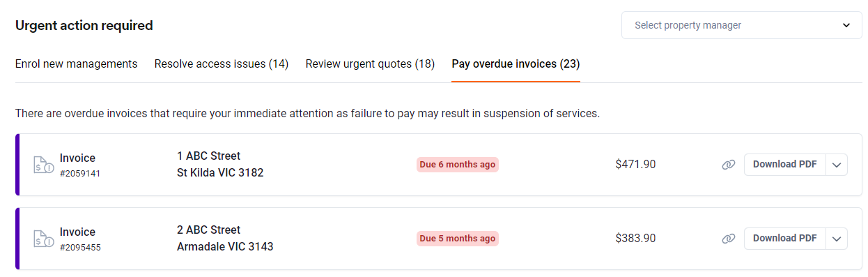868x277 pixels.
Task: Click Due 6 months ago badge
Action: [x=458, y=165]
